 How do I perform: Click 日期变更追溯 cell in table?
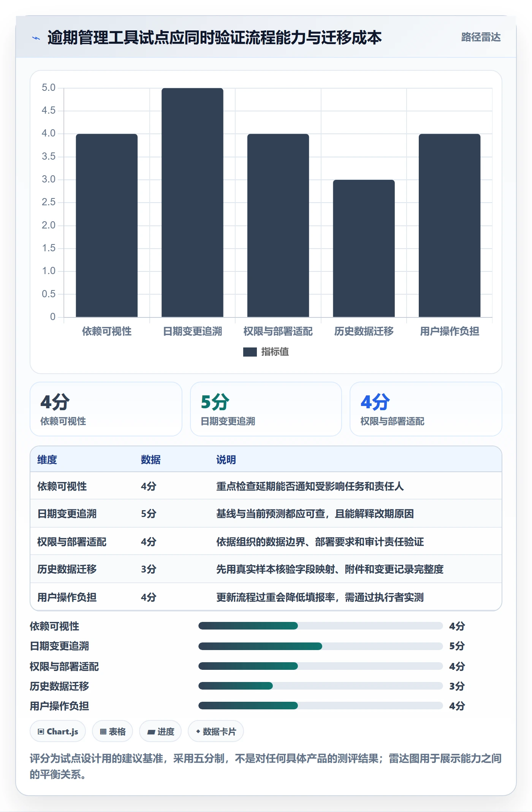(67, 514)
